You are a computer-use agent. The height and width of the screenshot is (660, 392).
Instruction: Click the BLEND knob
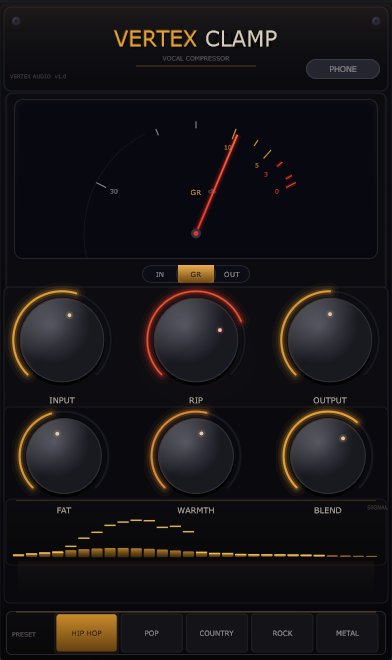(x=328, y=455)
